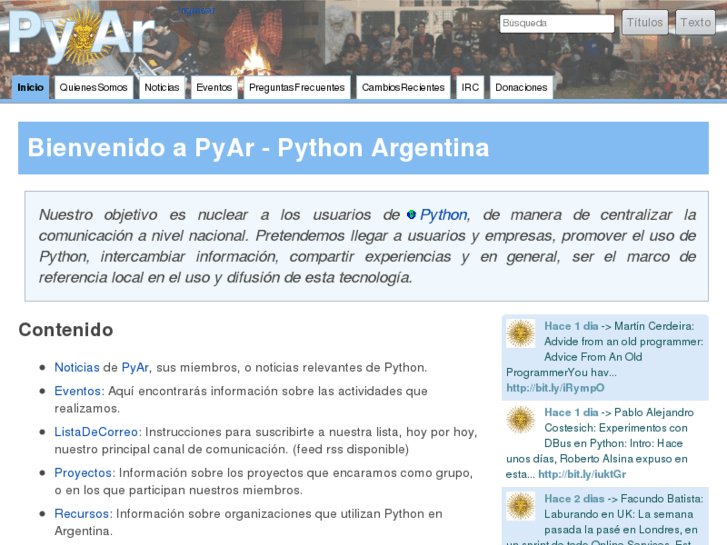Open the IRC tab
Viewport: 727px width, 545px height.
pyautogui.click(x=470, y=87)
